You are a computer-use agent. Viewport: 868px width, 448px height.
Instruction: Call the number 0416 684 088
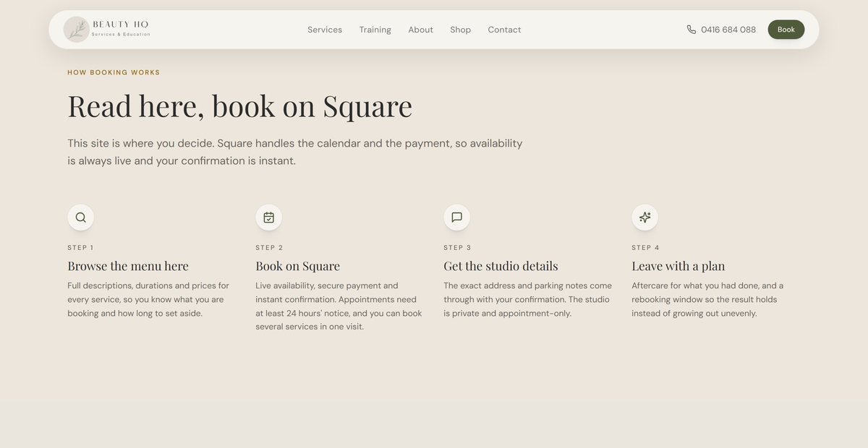(728, 30)
